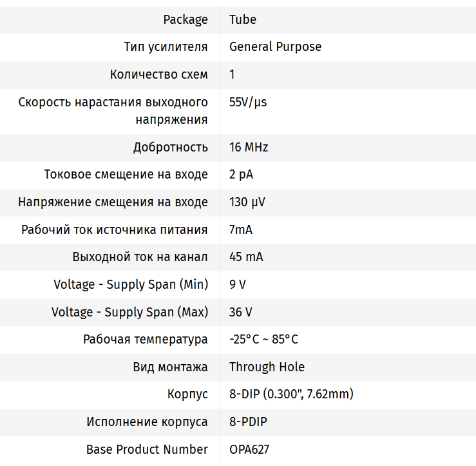This screenshot has width=476, height=466.
Task: Select the 45 mA output current value
Action: [x=246, y=257]
